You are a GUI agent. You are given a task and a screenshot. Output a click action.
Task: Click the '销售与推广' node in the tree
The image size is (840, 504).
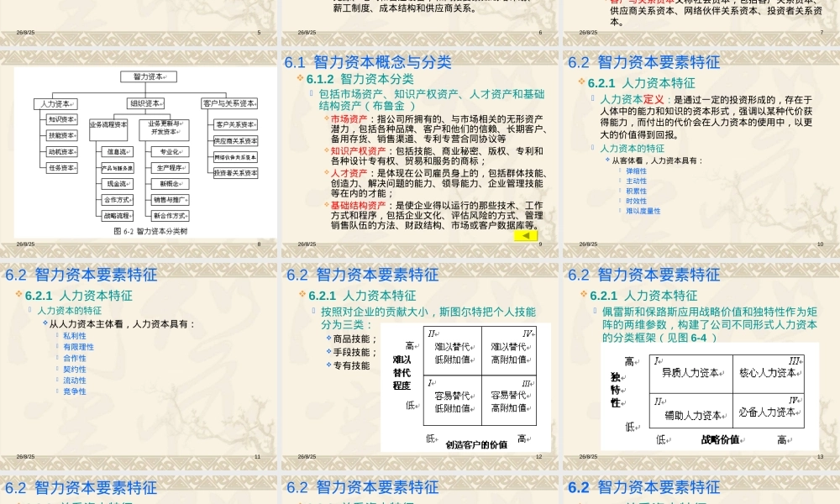170,200
